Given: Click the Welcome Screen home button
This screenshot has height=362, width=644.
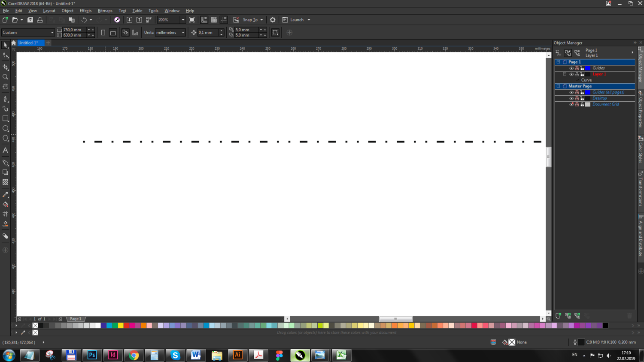Looking at the screenshot, I should tap(14, 43).
